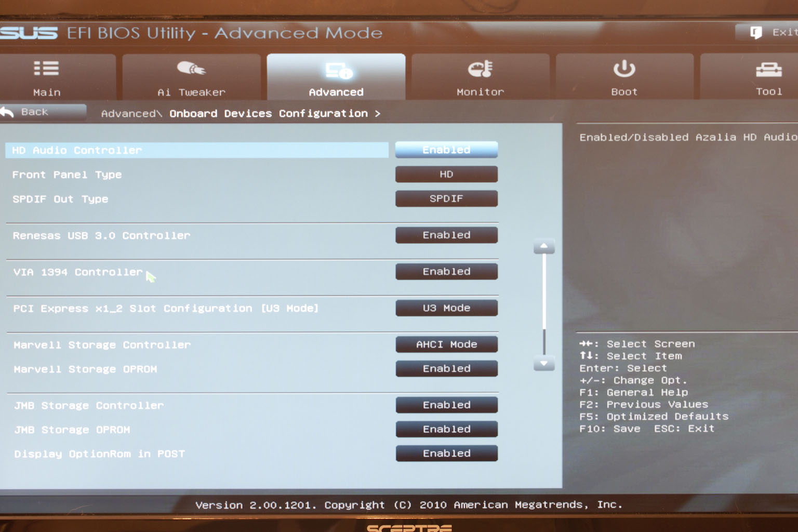Change Display OptionRom in POST Enabled value

click(446, 453)
